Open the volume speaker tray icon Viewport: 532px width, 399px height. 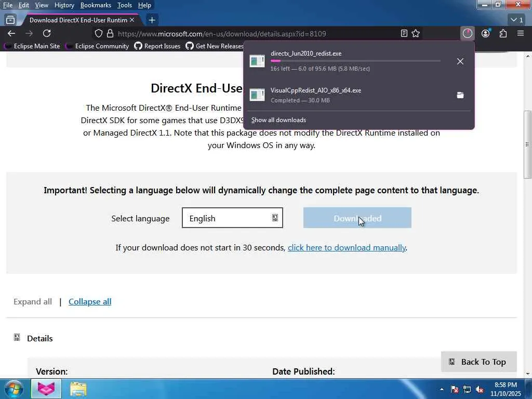[480, 390]
